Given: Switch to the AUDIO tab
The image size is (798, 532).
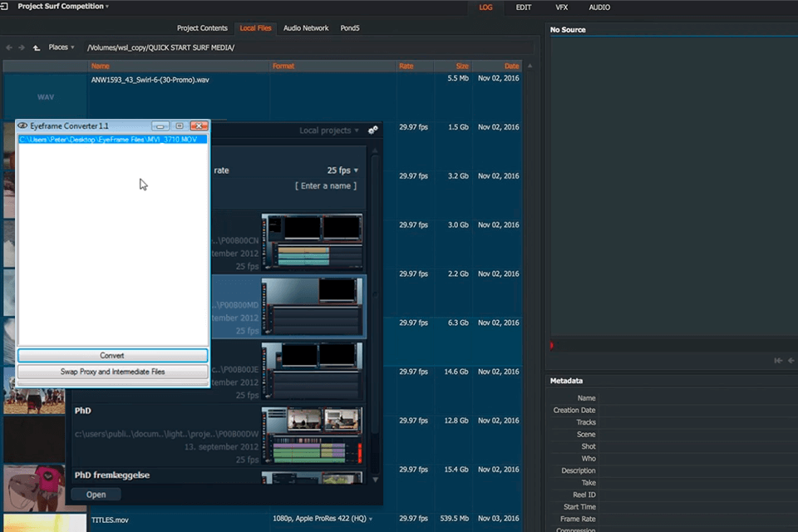Looking at the screenshot, I should pos(599,7).
